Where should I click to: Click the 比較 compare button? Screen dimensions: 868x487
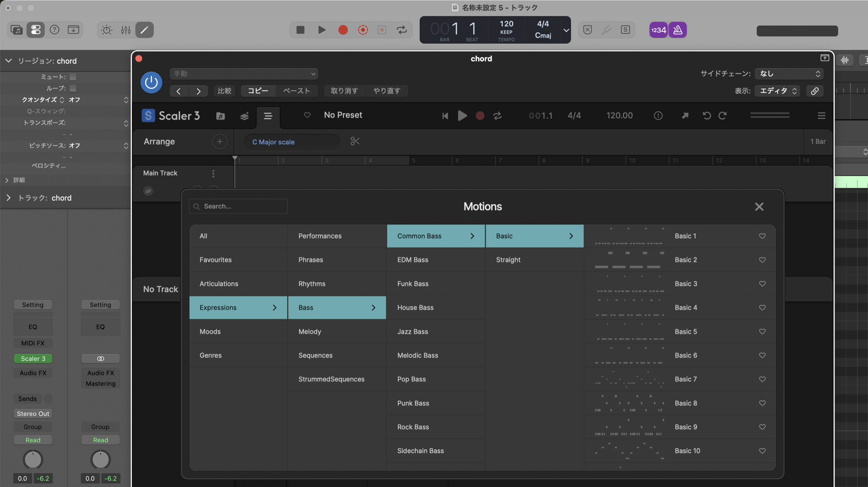[224, 91]
